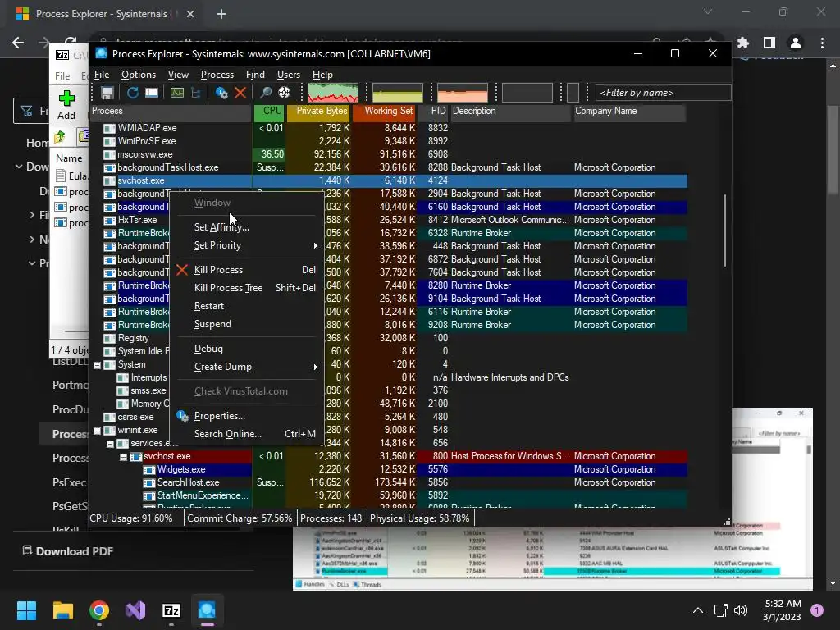The width and height of the screenshot is (840, 630).
Task: Collapse the wininit.exe tree node
Action: click(98, 430)
